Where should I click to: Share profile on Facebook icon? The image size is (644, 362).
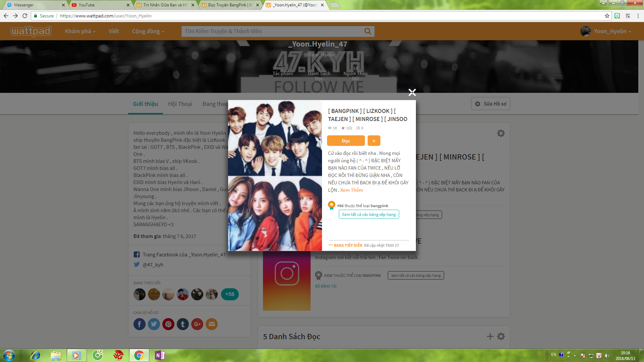140,324
